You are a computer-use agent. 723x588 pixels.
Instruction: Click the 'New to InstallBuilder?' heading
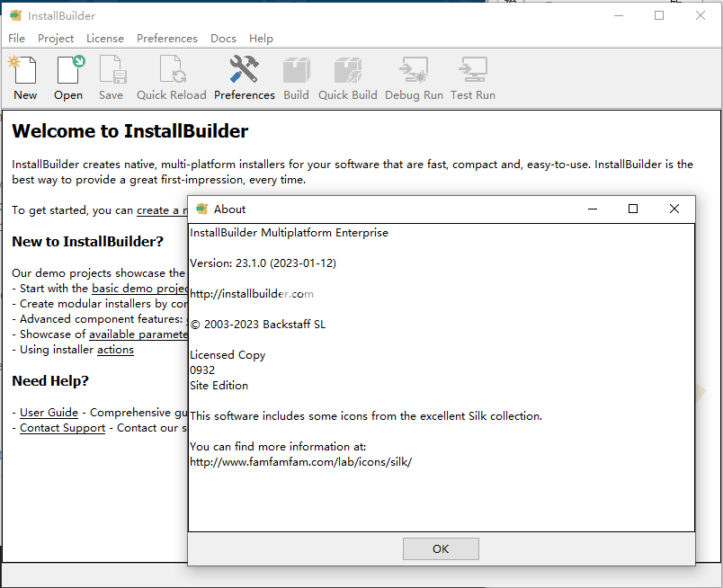pos(87,242)
